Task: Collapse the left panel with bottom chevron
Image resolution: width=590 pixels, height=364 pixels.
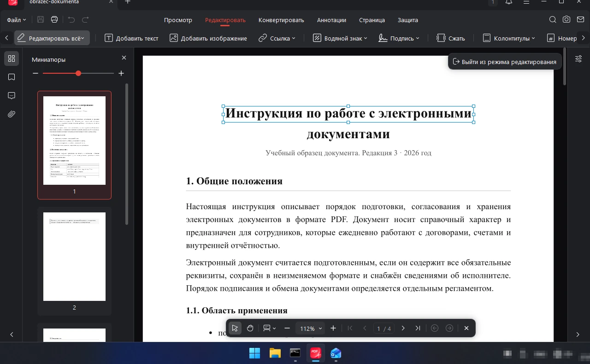Action: coord(12,335)
